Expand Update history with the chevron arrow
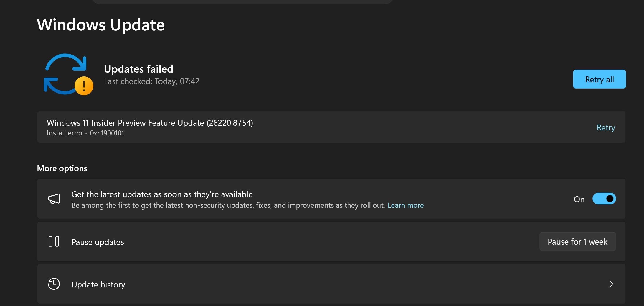Viewport: 644px width, 306px height. point(611,284)
